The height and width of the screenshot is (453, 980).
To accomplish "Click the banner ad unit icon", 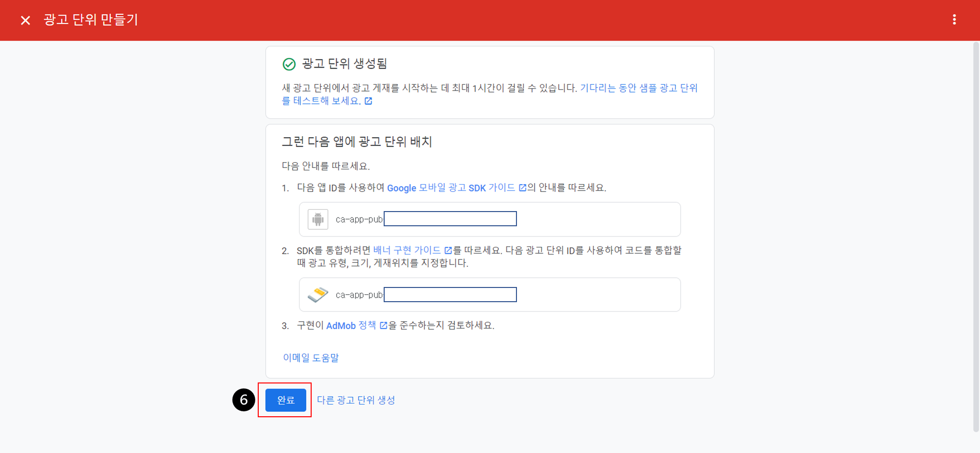I will click(318, 295).
